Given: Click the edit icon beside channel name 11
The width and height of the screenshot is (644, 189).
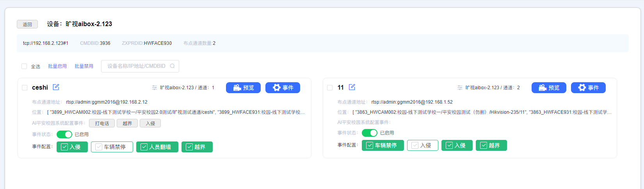Looking at the screenshot, I should (x=352, y=87).
